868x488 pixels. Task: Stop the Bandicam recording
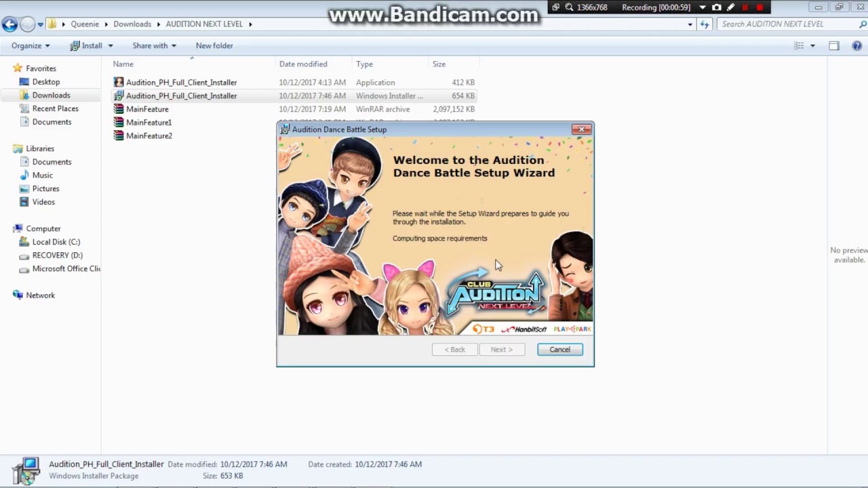[759, 7]
